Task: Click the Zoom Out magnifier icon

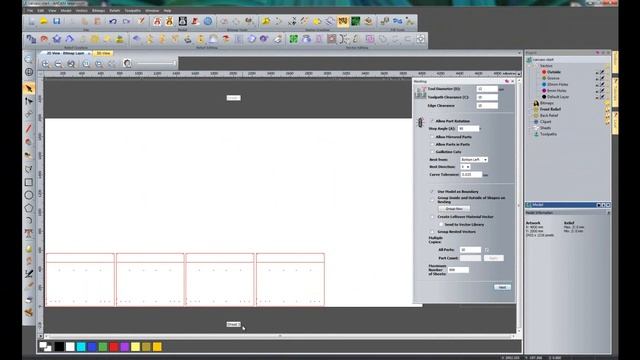Action: (x=58, y=64)
